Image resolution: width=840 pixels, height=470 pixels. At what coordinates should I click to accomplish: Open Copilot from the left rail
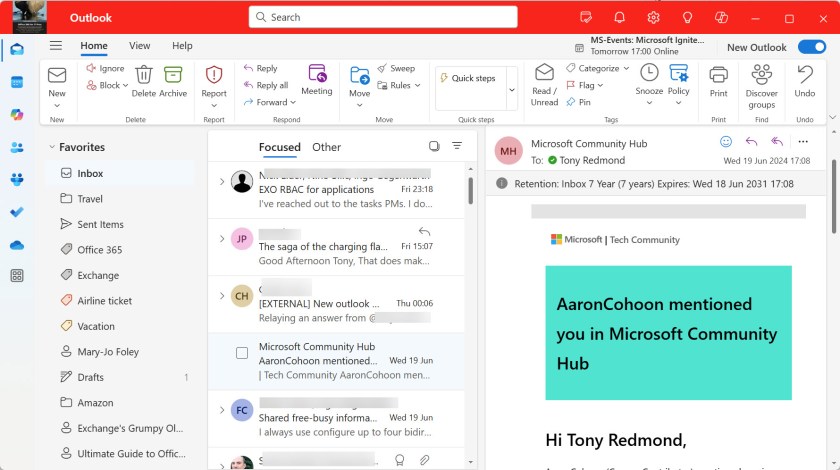17,115
